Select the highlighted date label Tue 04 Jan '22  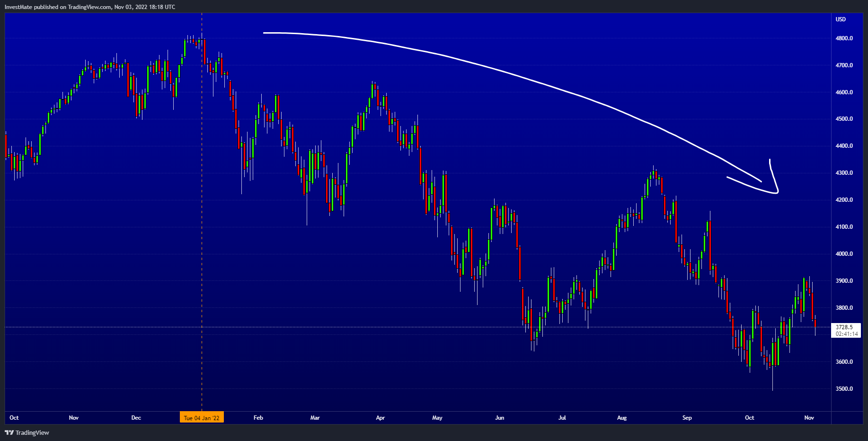(x=202, y=418)
